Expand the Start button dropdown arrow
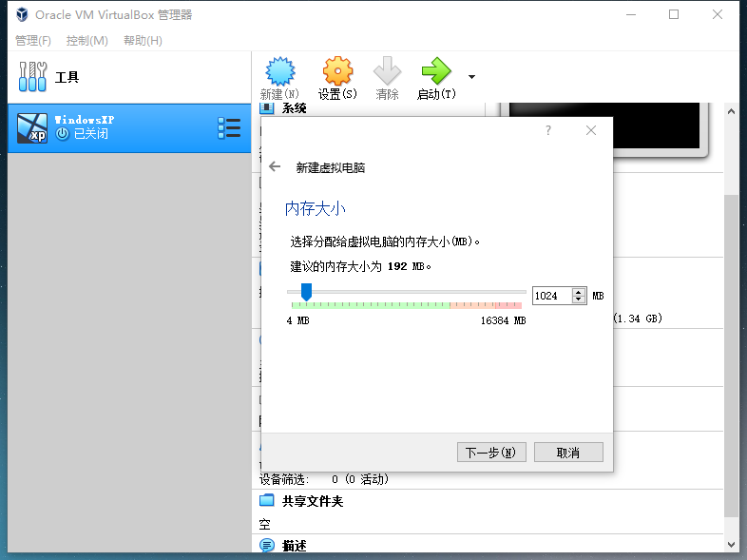This screenshot has height=560, width=747. tap(471, 77)
